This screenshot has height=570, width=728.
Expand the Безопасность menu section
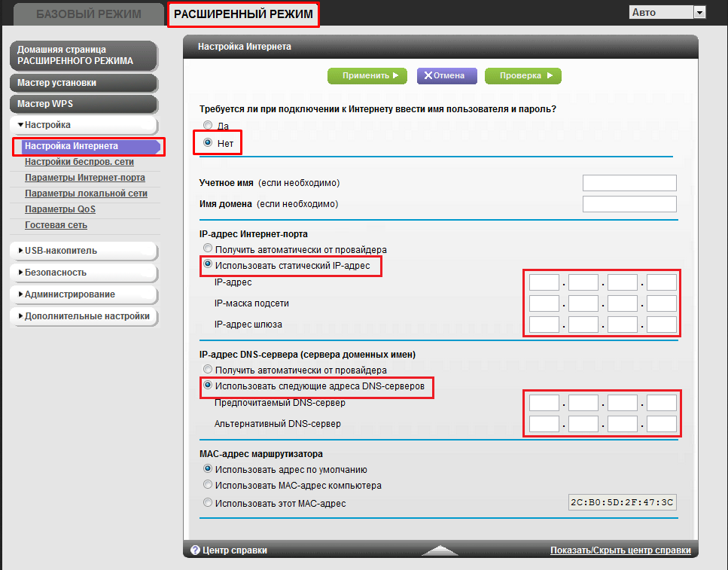pyautogui.click(x=83, y=273)
